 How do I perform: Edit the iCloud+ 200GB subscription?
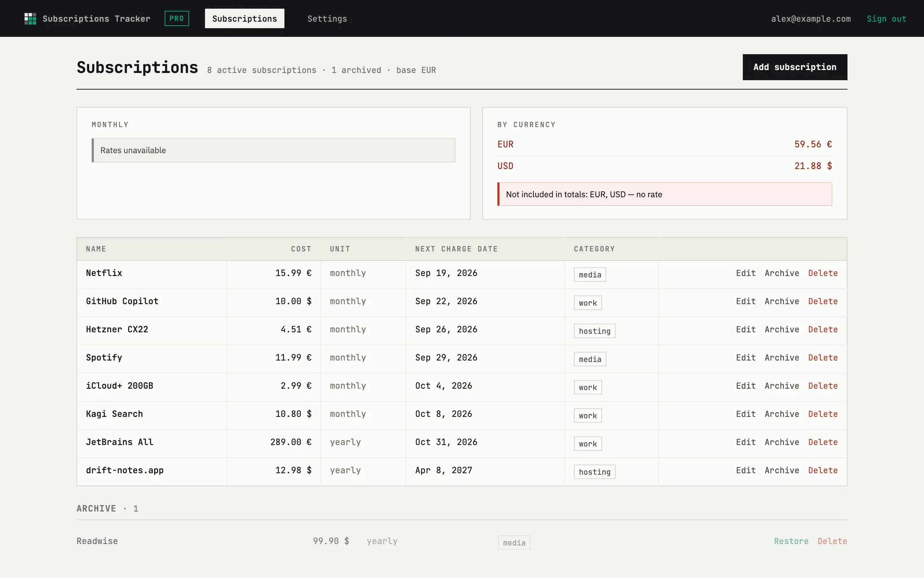tap(746, 386)
